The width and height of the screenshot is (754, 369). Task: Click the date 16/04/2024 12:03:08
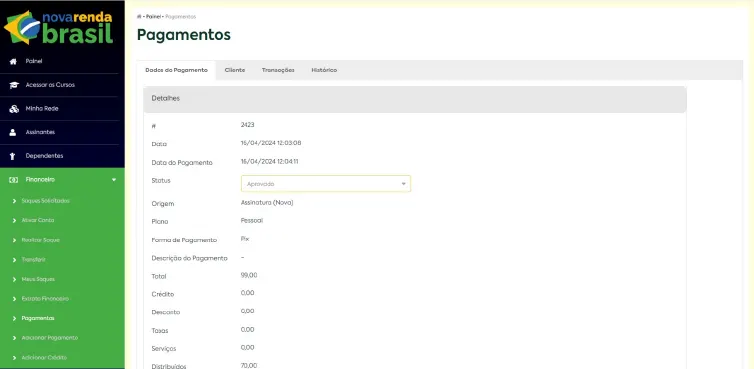tap(271, 143)
